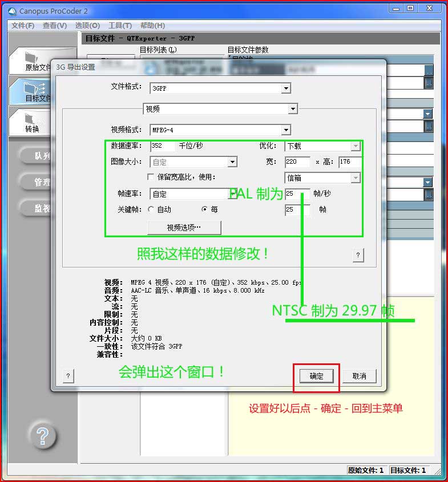The image size is (448, 482).
Task: Click the Convert (转换) sidebar icon
Action: point(29,118)
